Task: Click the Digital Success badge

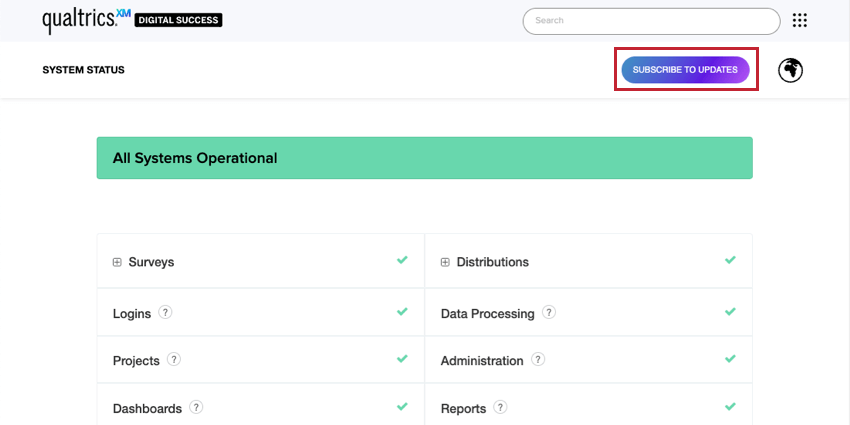Action: click(179, 20)
